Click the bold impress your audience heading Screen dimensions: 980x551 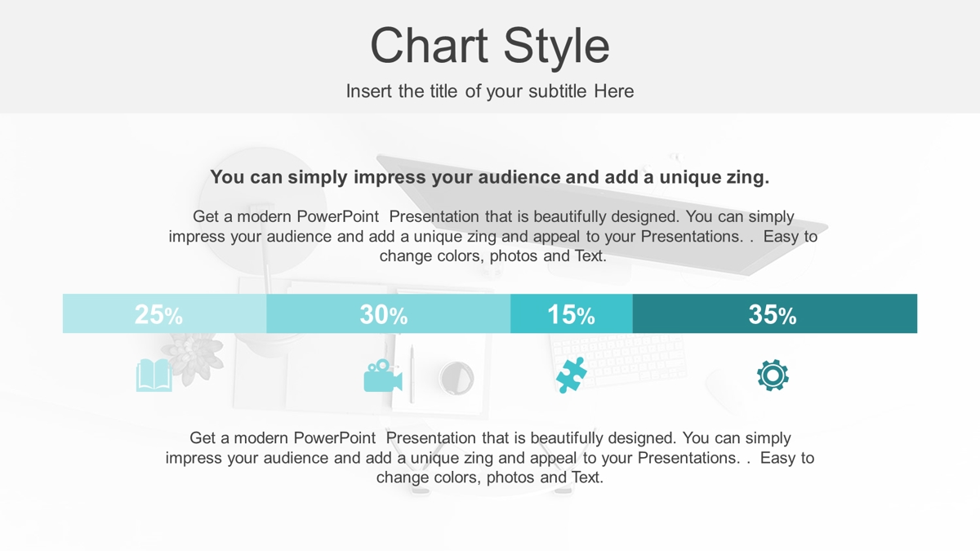click(490, 177)
